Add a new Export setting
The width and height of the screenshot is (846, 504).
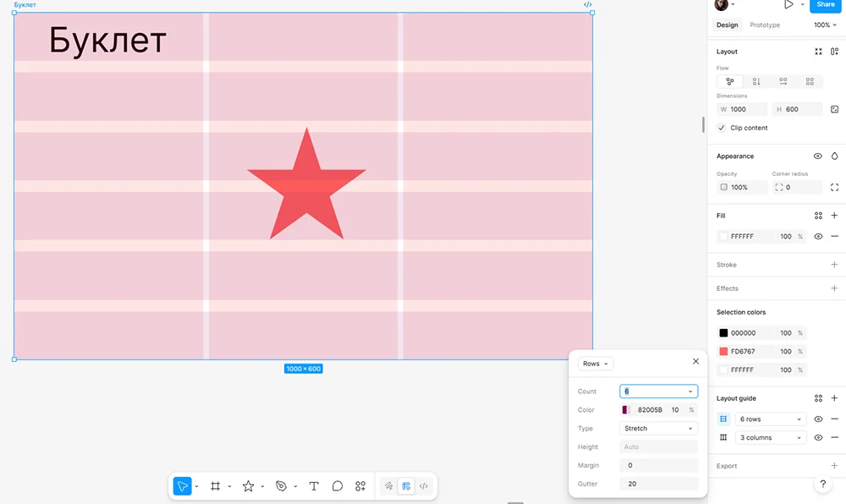click(x=834, y=466)
